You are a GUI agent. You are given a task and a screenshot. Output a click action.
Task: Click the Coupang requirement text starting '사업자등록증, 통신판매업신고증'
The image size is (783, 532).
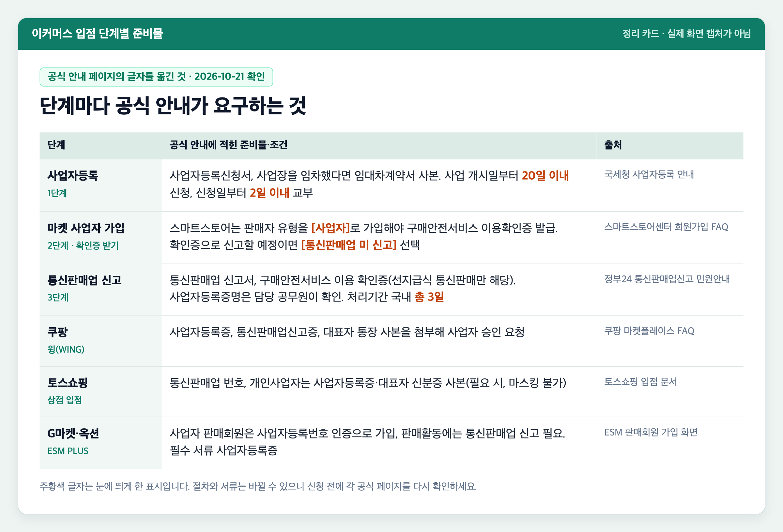point(347,332)
